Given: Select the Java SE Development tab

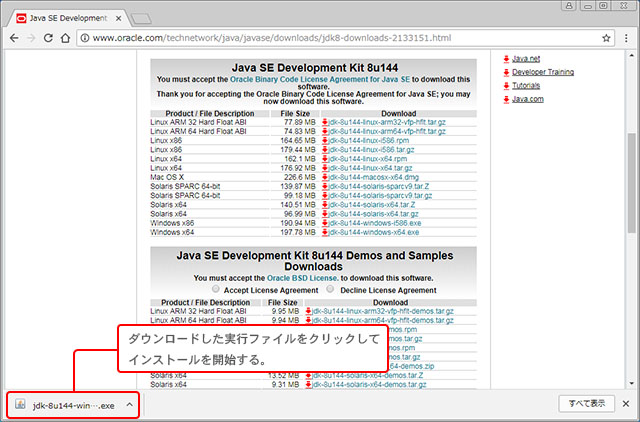Looking at the screenshot, I should (68, 18).
